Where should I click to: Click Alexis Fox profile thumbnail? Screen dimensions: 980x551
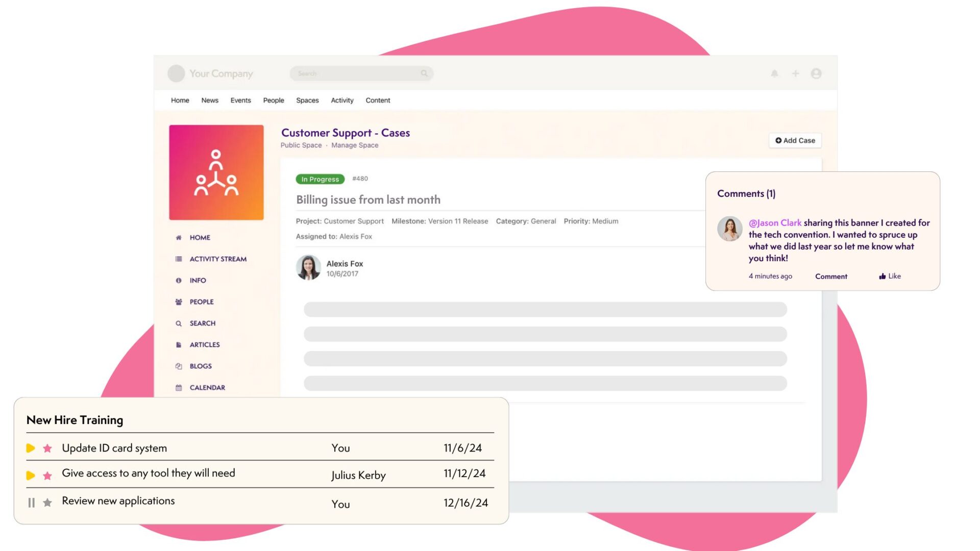pos(309,266)
